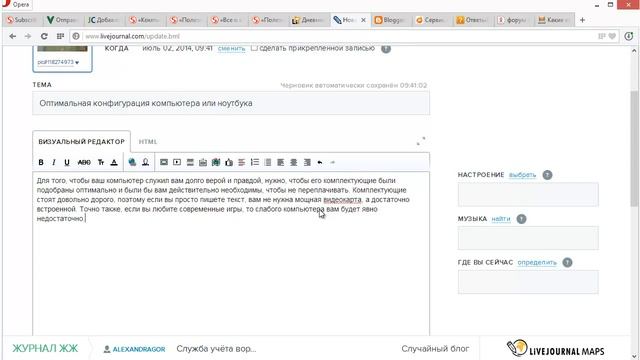Click the word 'видеокарта' in the post text
The height and width of the screenshot is (360, 640).
(342, 200)
